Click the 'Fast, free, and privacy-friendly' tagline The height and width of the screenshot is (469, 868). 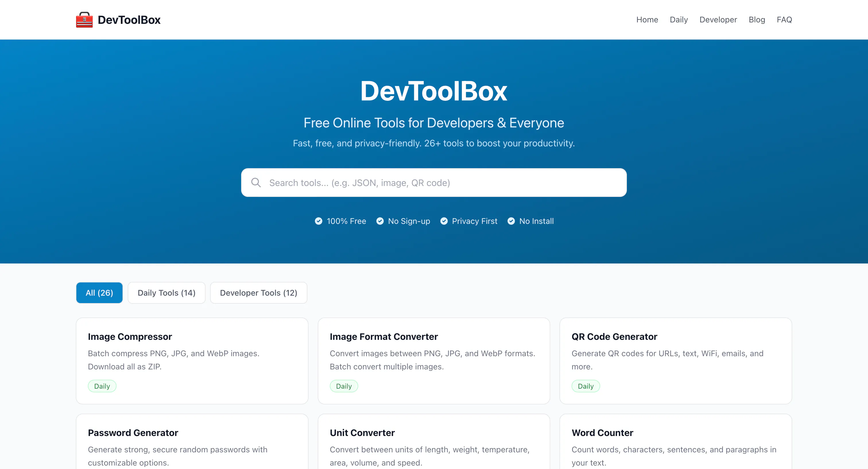[434, 143]
